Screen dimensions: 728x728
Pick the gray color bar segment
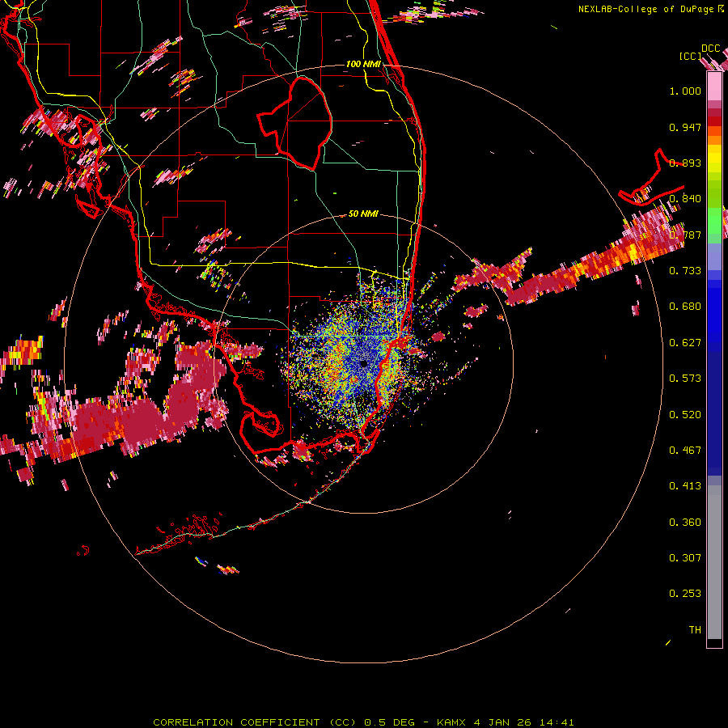(714, 562)
